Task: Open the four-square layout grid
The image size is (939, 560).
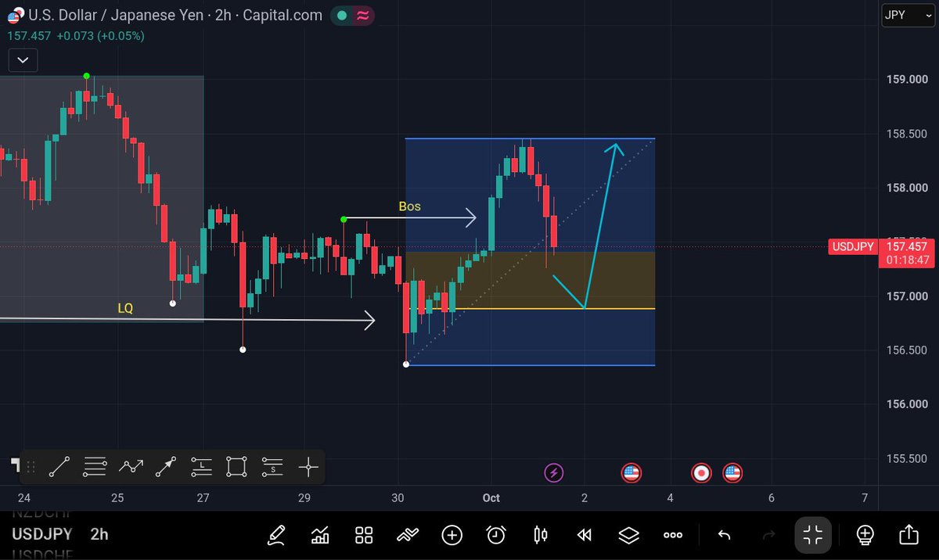Action: [x=364, y=535]
